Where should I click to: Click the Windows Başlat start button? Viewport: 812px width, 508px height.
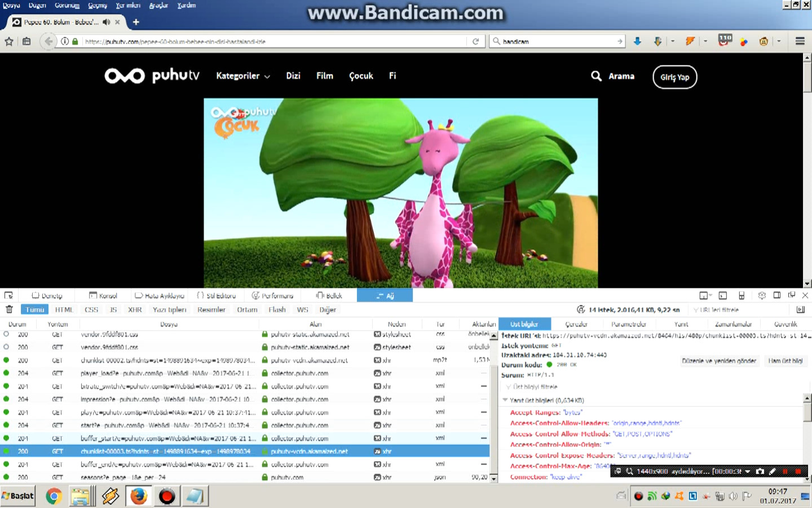tap(18, 496)
